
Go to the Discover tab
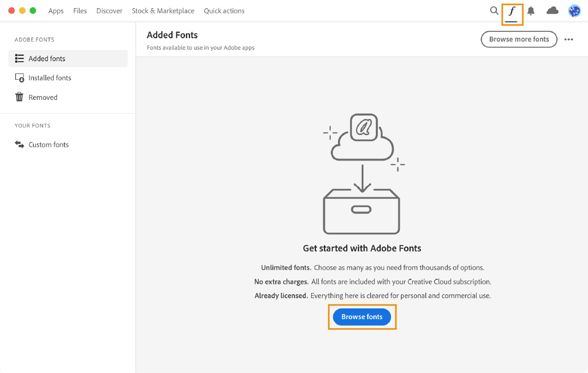[109, 11]
